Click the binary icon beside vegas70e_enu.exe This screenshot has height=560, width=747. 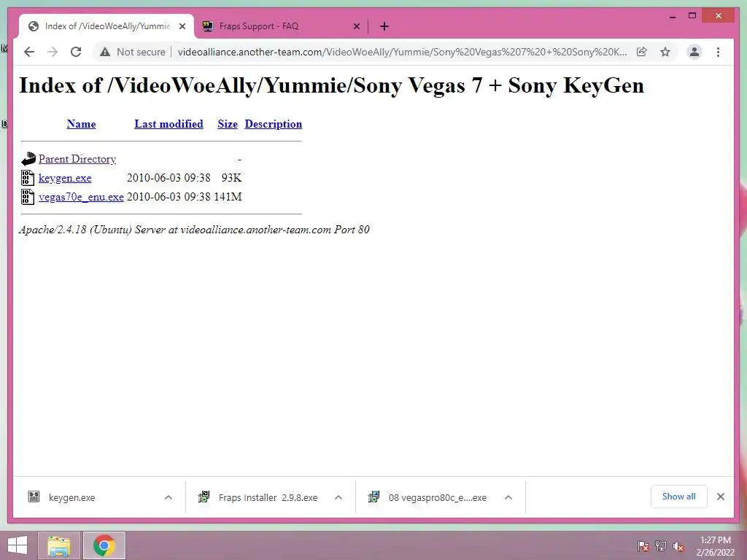(x=28, y=197)
